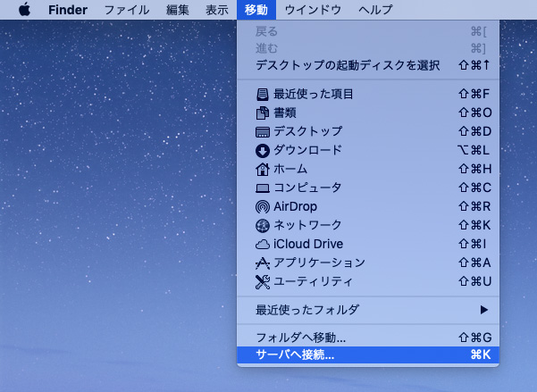Select the コンピュータ entry text

307,188
